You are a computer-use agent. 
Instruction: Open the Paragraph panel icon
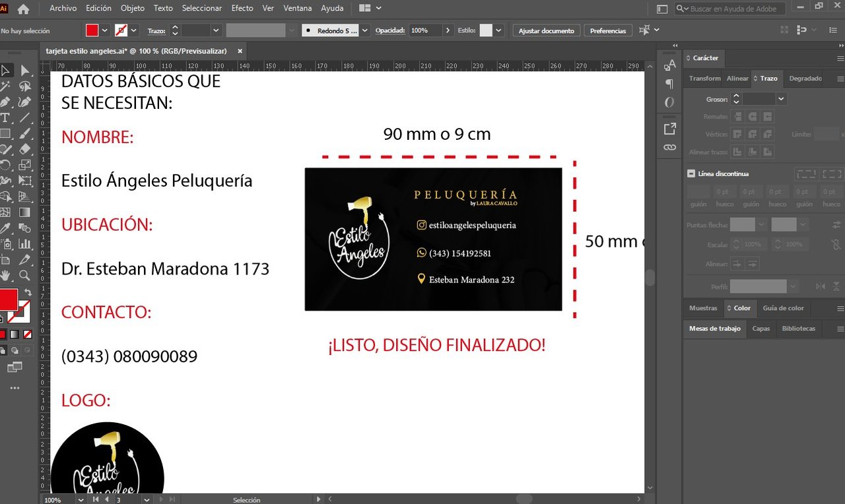669,84
